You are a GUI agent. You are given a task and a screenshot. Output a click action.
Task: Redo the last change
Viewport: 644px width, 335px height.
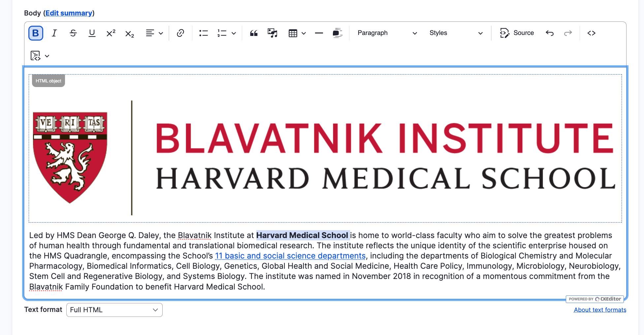(568, 33)
